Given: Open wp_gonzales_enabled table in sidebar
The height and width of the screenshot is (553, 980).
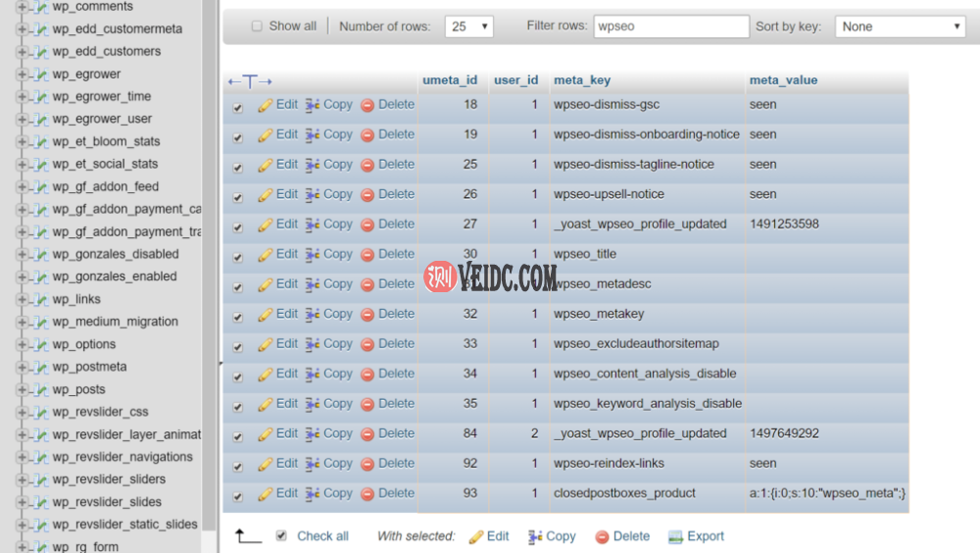Looking at the screenshot, I should tap(115, 276).
